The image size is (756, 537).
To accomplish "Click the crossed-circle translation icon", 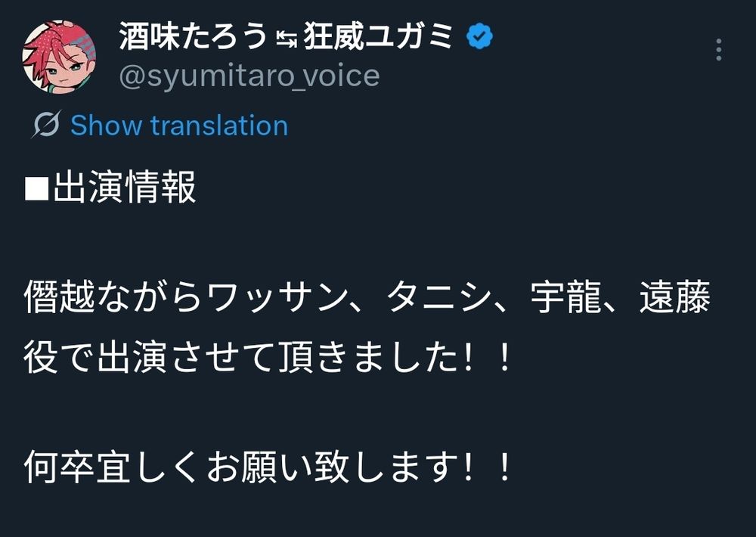I will click(x=46, y=125).
